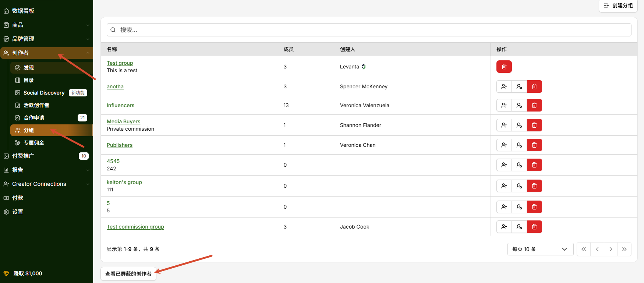Expand Creator Connections sidebar menu
The image size is (644, 283).
(x=46, y=184)
